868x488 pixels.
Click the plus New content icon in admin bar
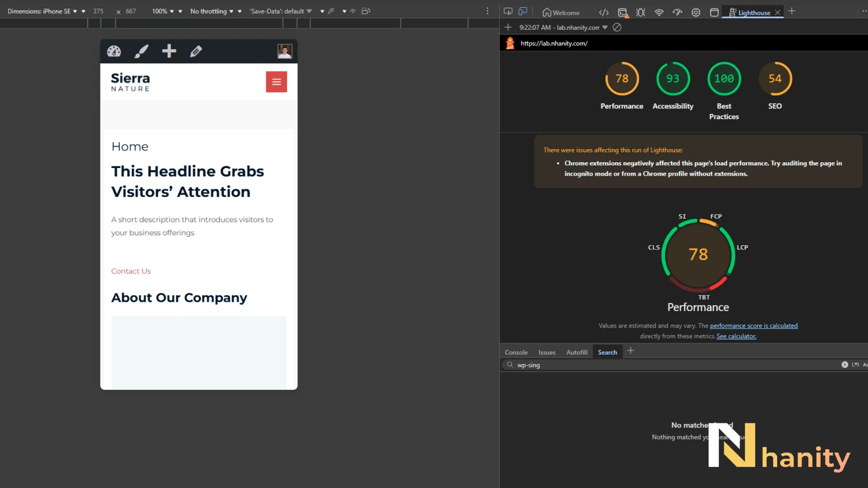[x=169, y=51]
